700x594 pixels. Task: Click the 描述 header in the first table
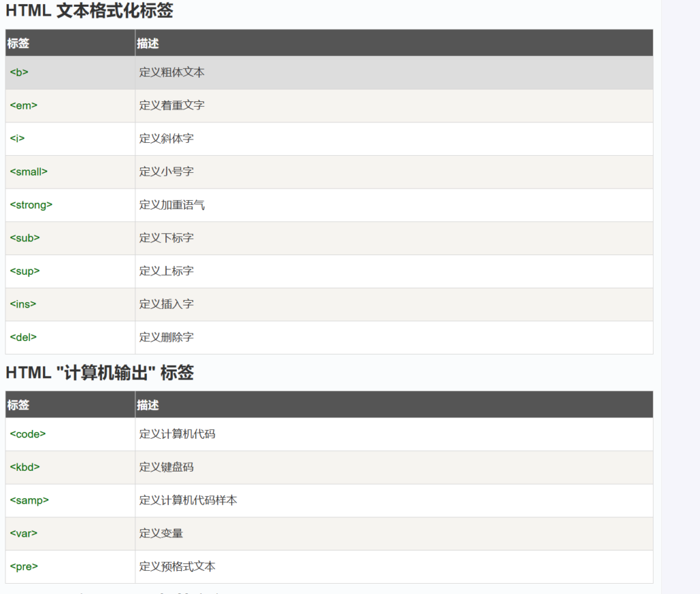[x=148, y=43]
